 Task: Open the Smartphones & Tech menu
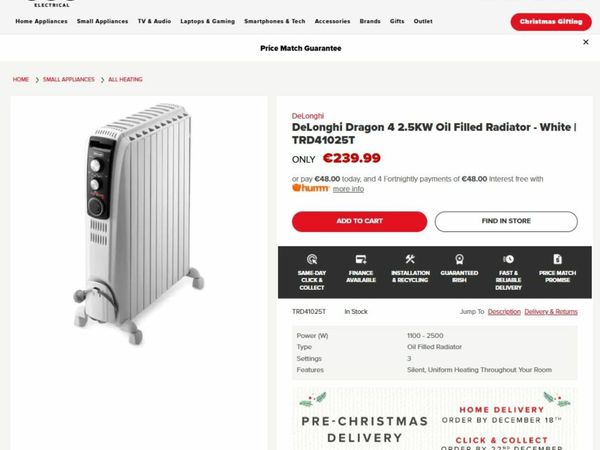(275, 21)
